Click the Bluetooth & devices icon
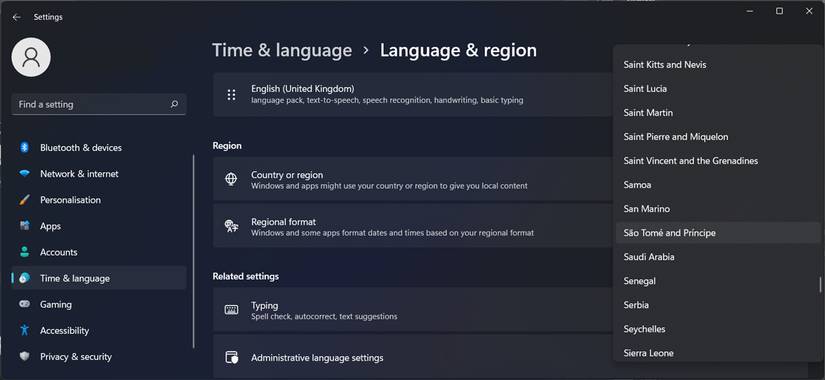Screen dimensions: 825x380 [24, 147]
